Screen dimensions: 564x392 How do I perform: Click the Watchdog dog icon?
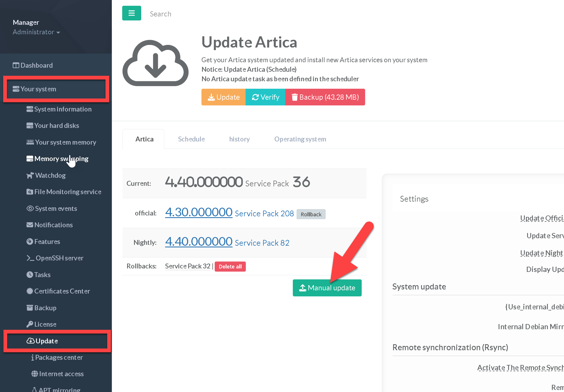(30, 175)
